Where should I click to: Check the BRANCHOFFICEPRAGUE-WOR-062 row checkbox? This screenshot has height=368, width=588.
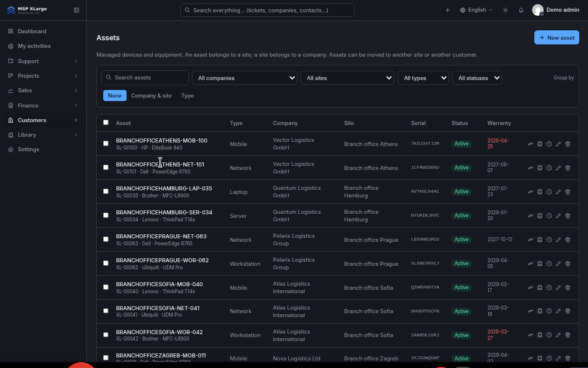click(x=106, y=263)
